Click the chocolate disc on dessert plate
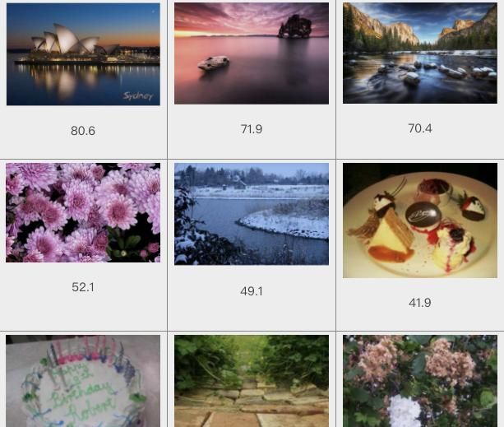 tap(423, 214)
